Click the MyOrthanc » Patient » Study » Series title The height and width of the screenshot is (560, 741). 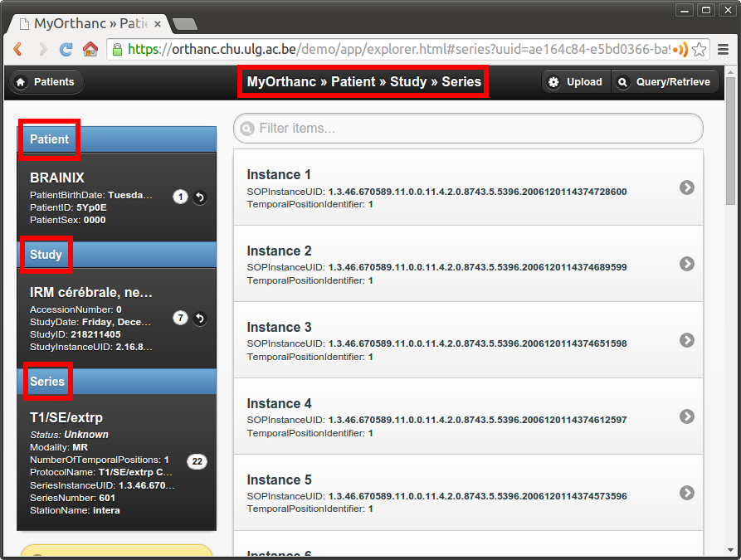point(363,82)
